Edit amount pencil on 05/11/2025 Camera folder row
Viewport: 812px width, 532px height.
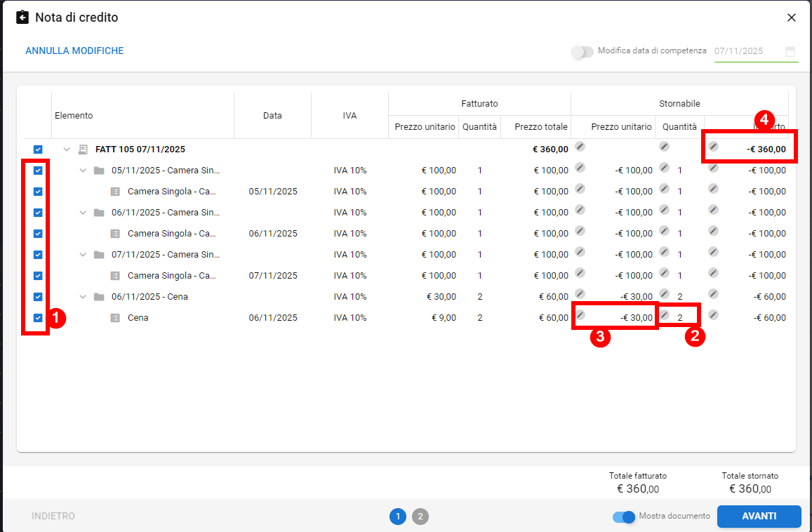[713, 168]
